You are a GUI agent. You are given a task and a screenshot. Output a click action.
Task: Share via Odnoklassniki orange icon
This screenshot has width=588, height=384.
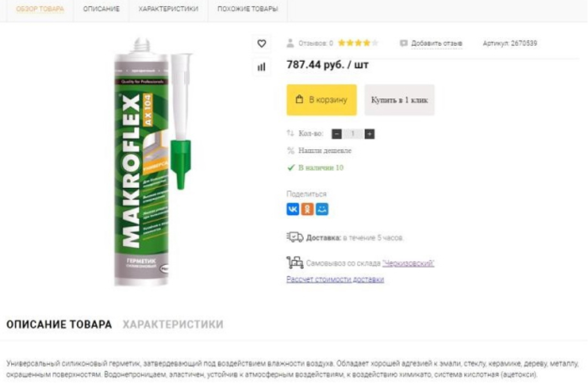click(307, 209)
